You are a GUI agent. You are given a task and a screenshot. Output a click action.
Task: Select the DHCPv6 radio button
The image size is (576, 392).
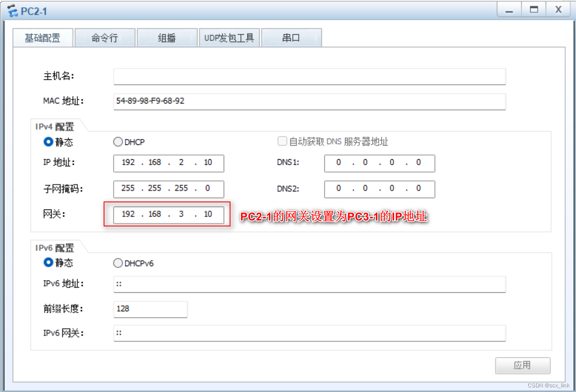118,263
